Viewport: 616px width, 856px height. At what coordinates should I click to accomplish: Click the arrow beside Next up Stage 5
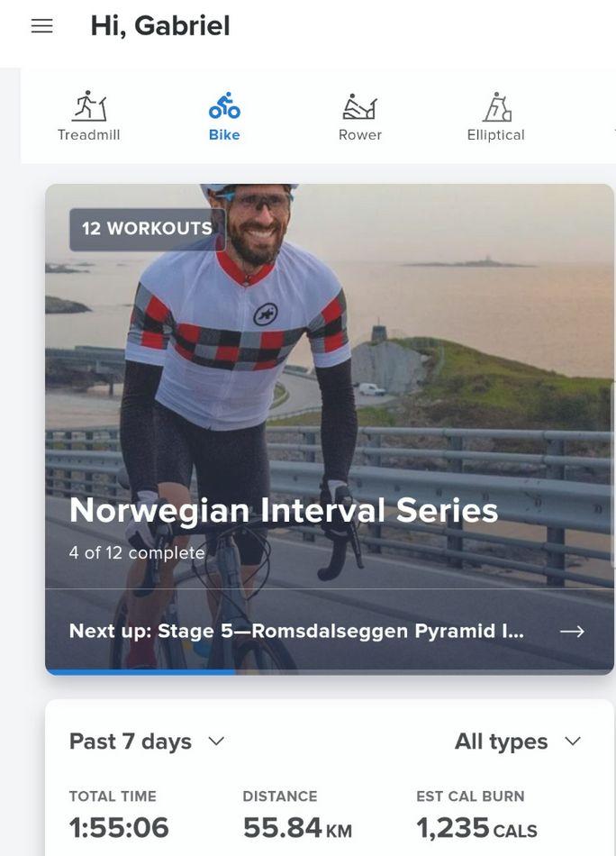(x=572, y=631)
